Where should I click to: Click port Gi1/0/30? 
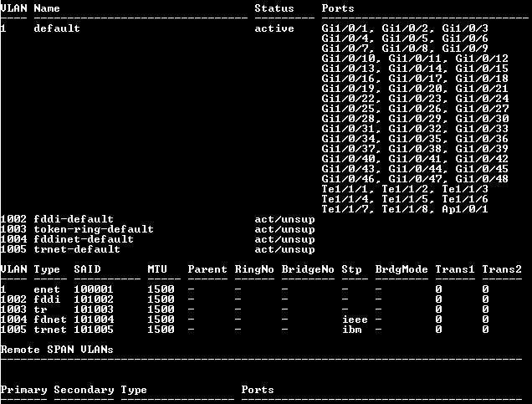[482, 119]
